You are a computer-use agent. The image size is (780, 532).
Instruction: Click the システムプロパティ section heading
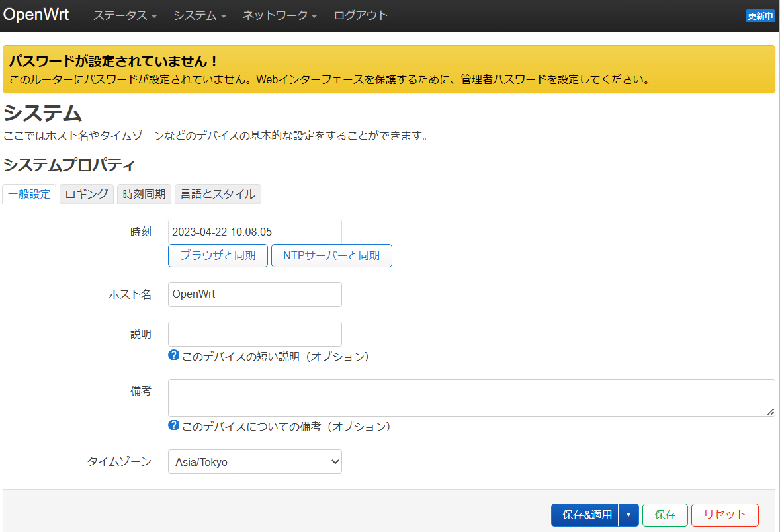(x=69, y=165)
